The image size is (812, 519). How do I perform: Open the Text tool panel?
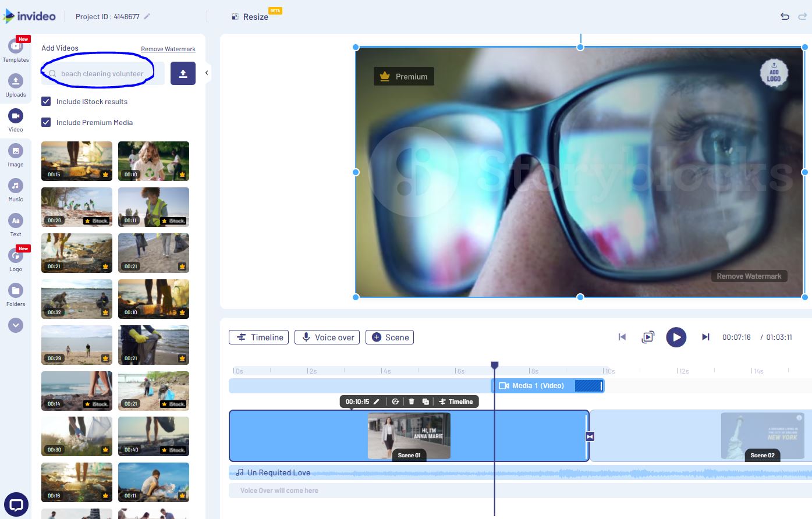click(16, 225)
